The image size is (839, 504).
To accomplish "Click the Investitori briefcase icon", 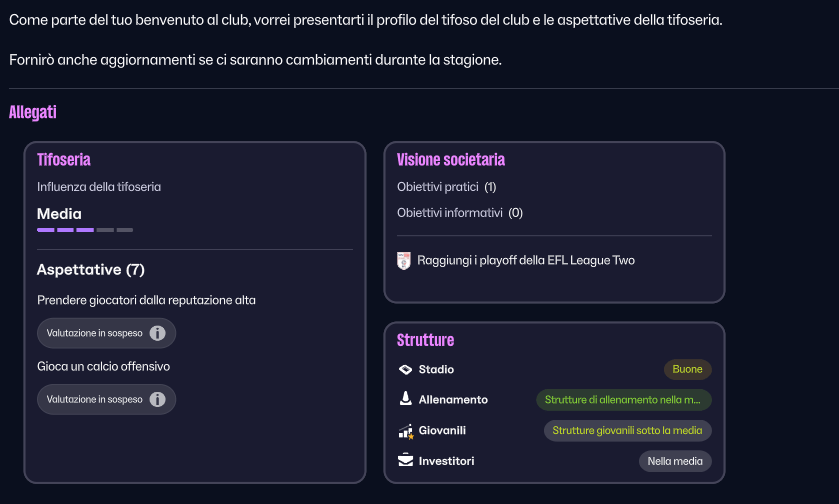I will (405, 461).
